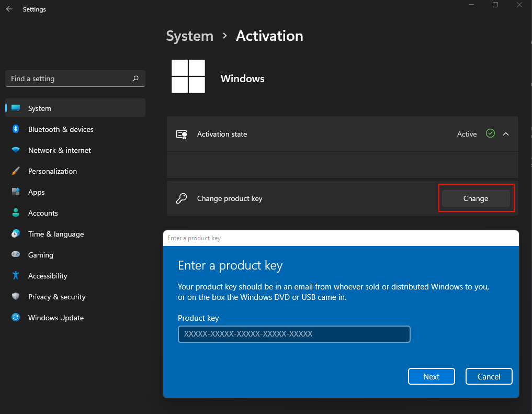Click the Activation state certificate icon
The image size is (532, 414).
(182, 135)
